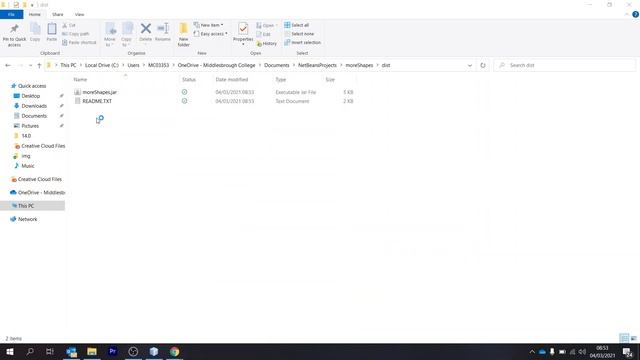Open the New item dropdown

point(209,25)
